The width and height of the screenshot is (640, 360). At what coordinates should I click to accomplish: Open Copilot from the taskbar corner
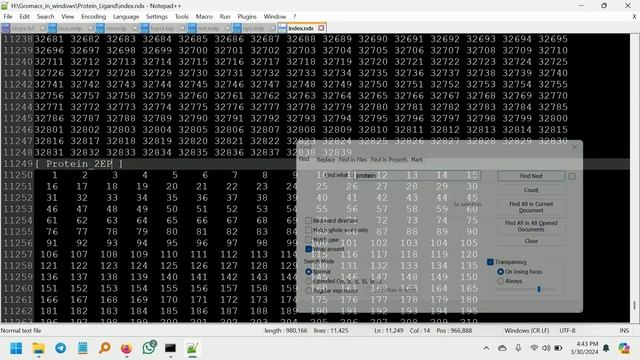624,348
